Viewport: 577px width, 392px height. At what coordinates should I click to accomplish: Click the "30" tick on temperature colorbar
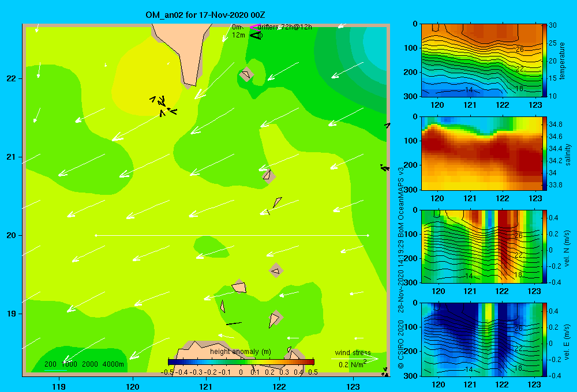pyautogui.click(x=553, y=25)
